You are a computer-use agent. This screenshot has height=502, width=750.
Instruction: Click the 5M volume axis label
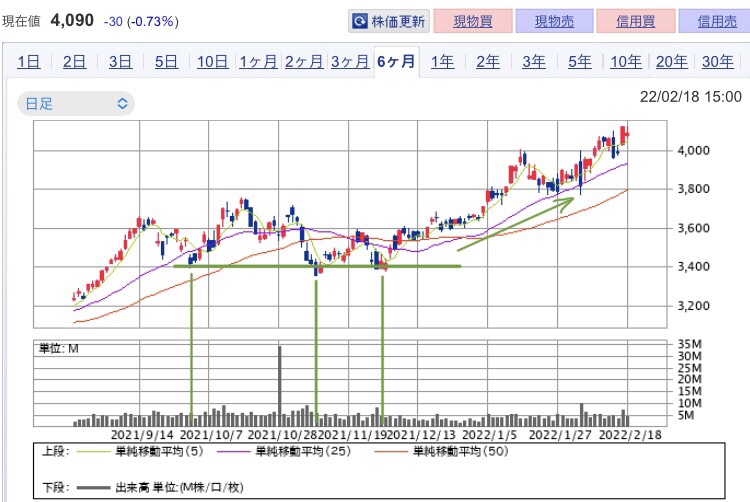click(686, 415)
